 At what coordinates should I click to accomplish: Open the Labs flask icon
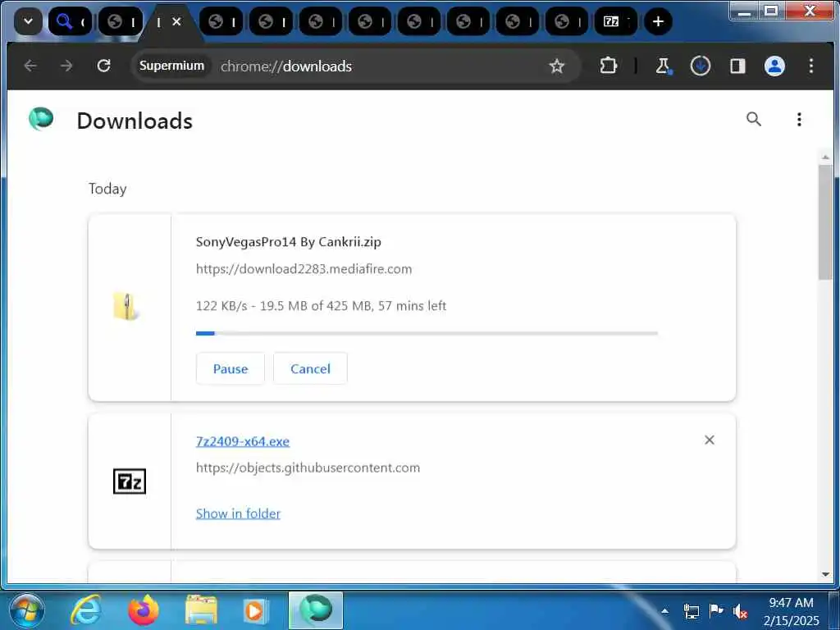click(x=663, y=66)
